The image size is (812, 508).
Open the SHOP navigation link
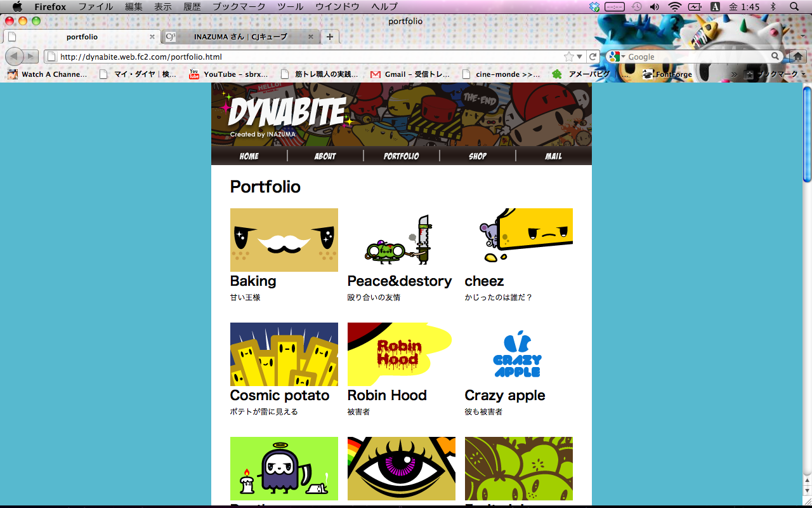tap(478, 156)
